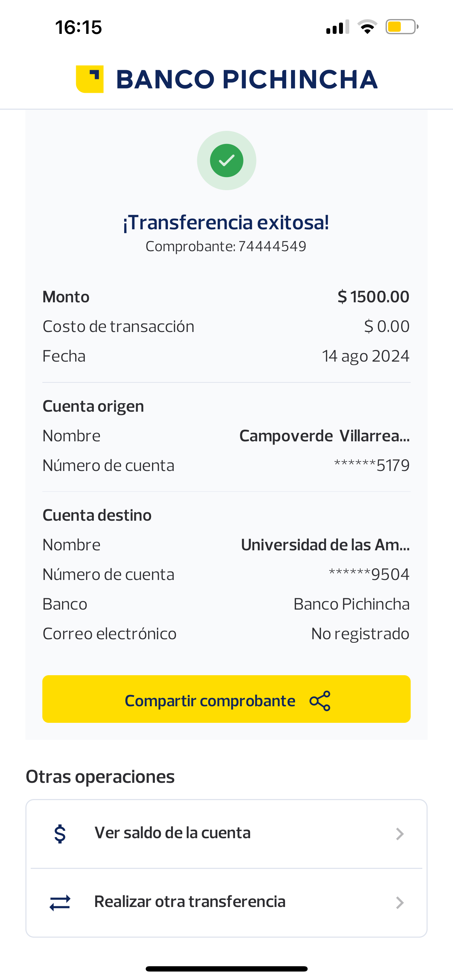Image resolution: width=453 pixels, height=980 pixels.
Task: Tap the green success checkmark icon
Action: (227, 161)
